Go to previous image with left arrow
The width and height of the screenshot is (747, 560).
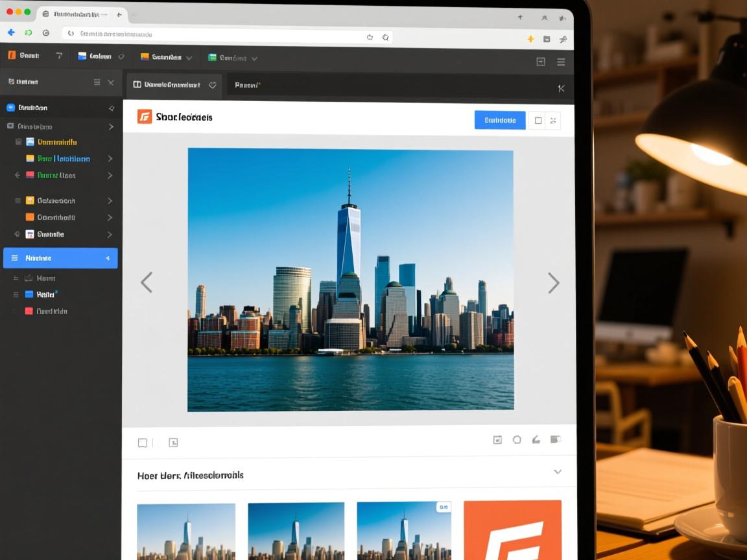[147, 283]
